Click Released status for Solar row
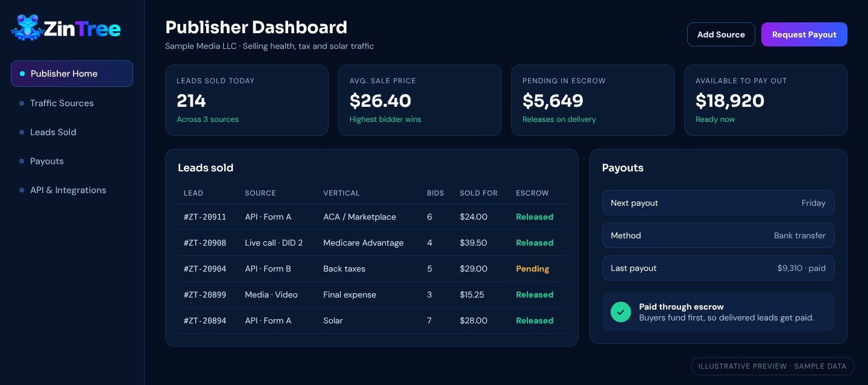 click(535, 320)
